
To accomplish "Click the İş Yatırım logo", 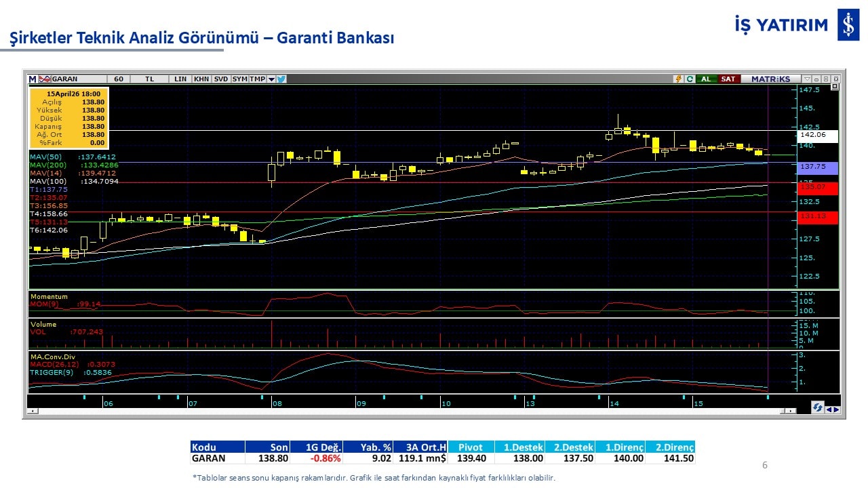I will tap(848, 25).
